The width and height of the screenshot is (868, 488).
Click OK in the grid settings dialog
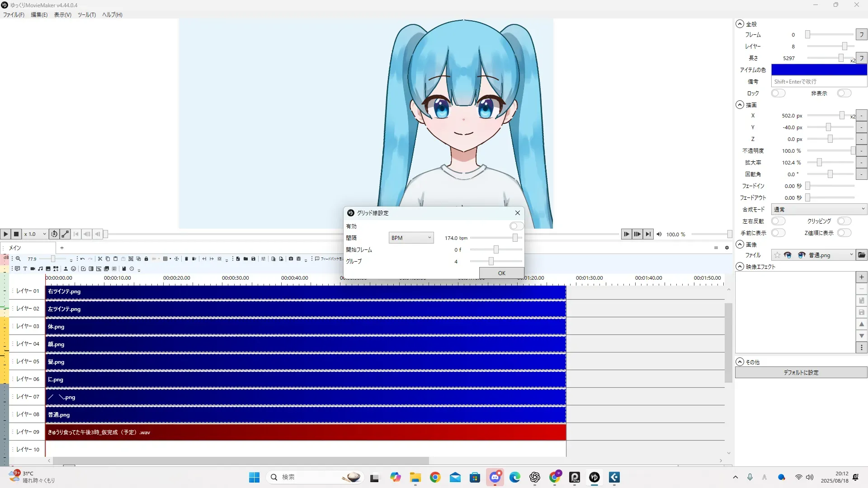pyautogui.click(x=501, y=273)
